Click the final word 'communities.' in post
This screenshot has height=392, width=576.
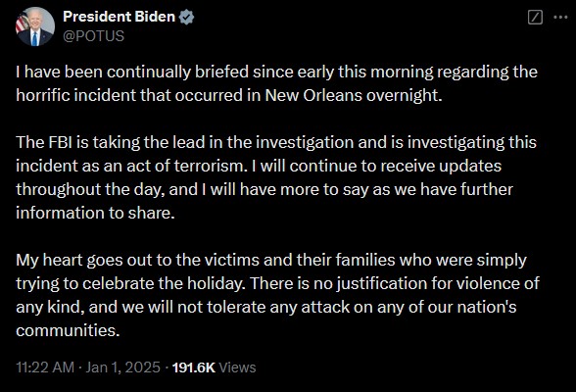pyautogui.click(x=68, y=330)
